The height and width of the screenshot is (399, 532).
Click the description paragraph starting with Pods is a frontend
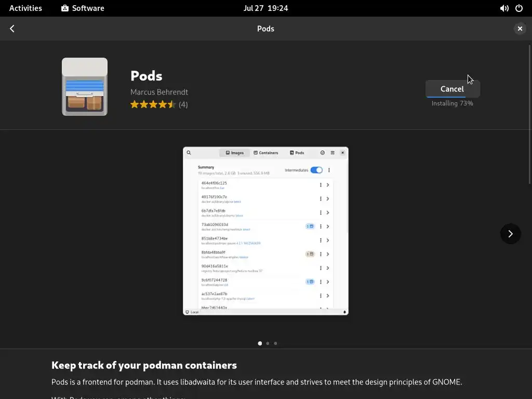pos(257,382)
